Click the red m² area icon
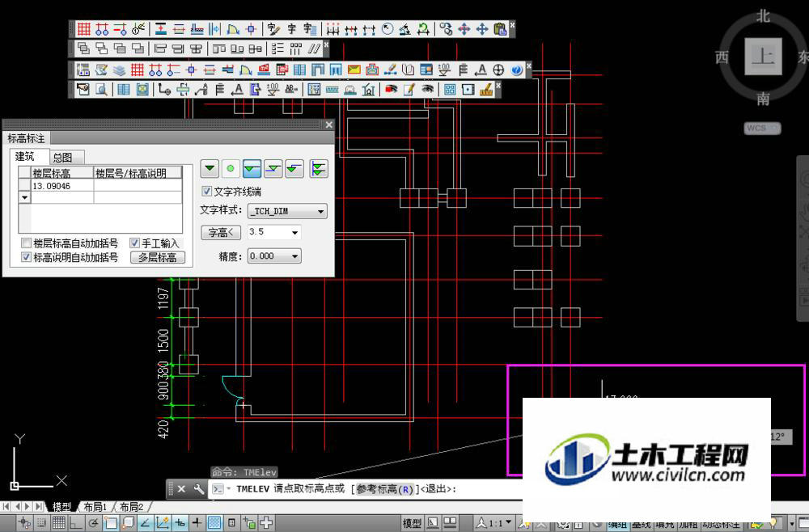Viewport: 809px width, 532px height. [x=264, y=69]
